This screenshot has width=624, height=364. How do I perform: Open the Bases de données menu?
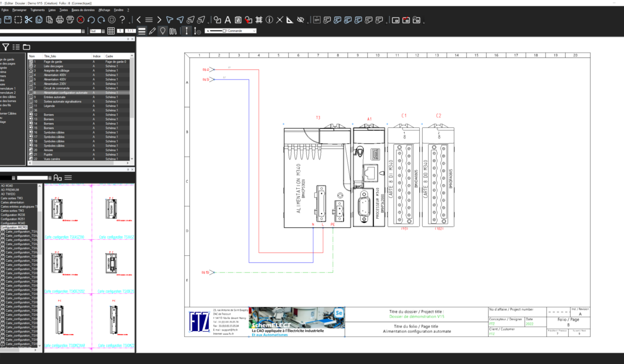[x=84, y=10]
